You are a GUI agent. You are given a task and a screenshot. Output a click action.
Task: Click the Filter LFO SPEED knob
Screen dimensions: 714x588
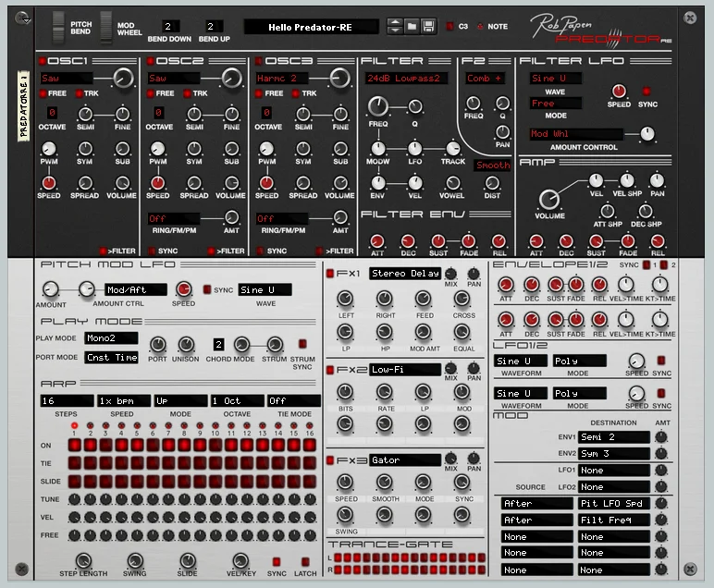click(619, 91)
